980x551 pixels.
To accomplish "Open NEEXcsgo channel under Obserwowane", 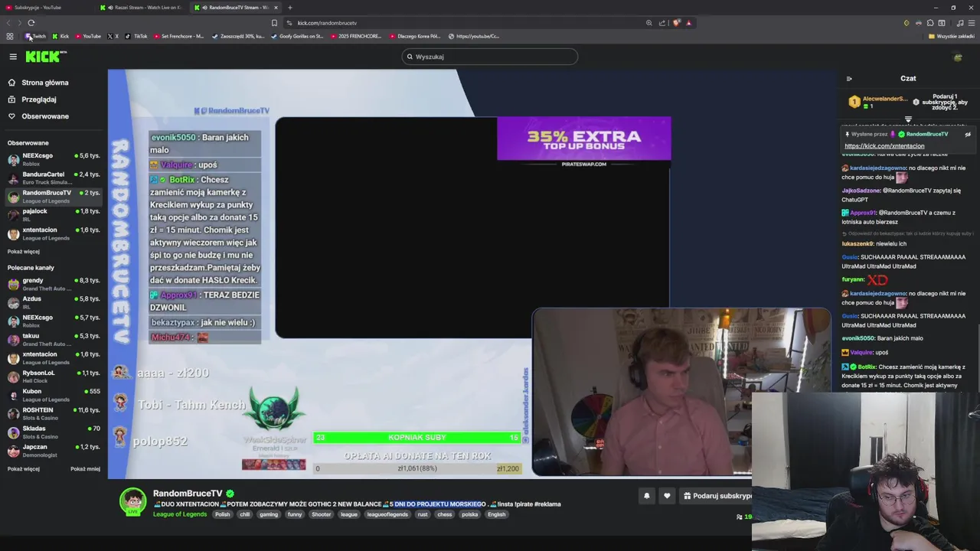I will tap(54, 159).
